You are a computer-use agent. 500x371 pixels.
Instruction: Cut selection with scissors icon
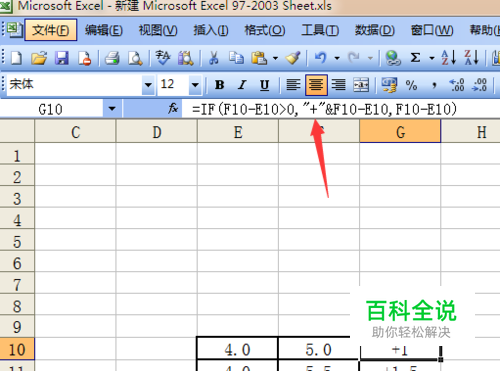(x=213, y=58)
